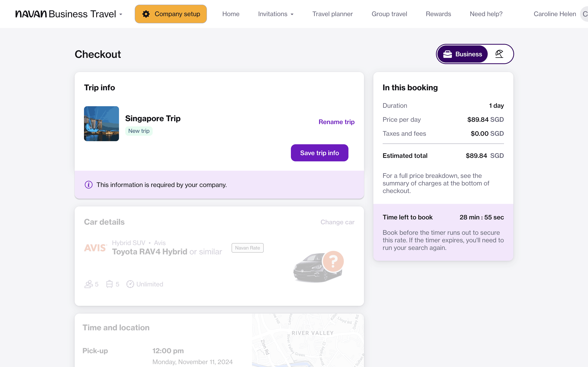Image resolution: width=588 pixels, height=367 pixels.
Task: Click the Avis logo in Car details
Action: click(x=95, y=248)
